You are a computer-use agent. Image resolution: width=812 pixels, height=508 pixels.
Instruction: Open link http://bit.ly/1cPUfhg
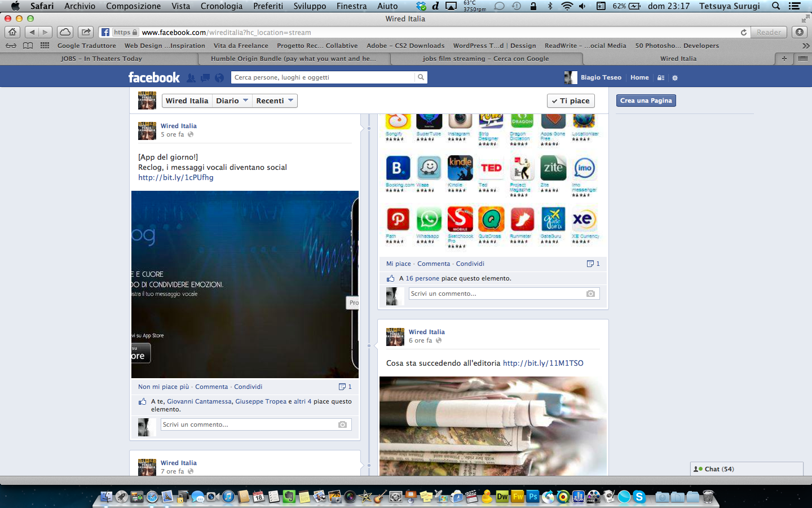point(176,177)
